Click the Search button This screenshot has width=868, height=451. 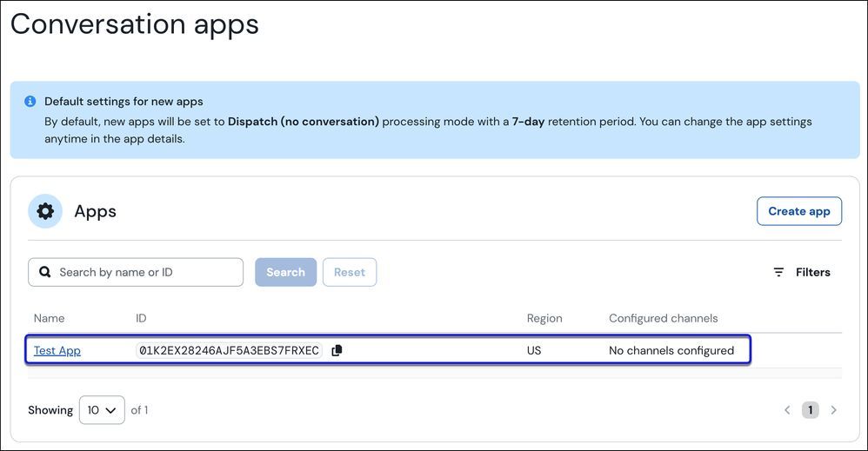[x=285, y=272]
